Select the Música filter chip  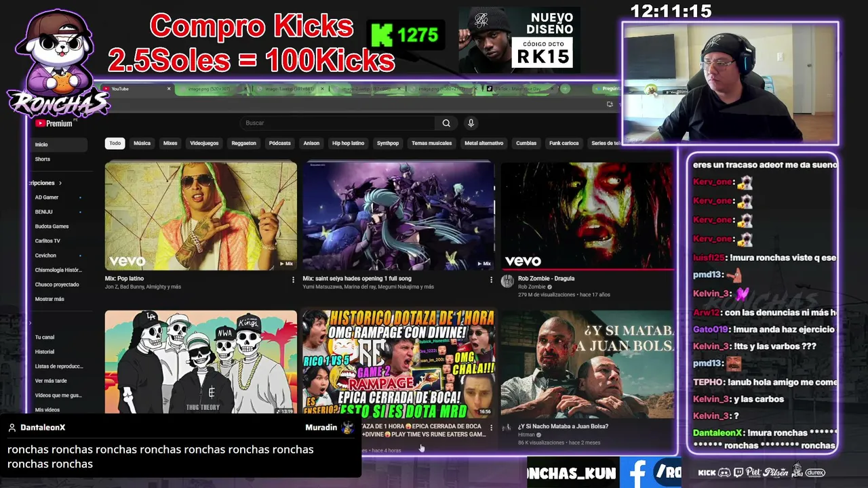(142, 143)
